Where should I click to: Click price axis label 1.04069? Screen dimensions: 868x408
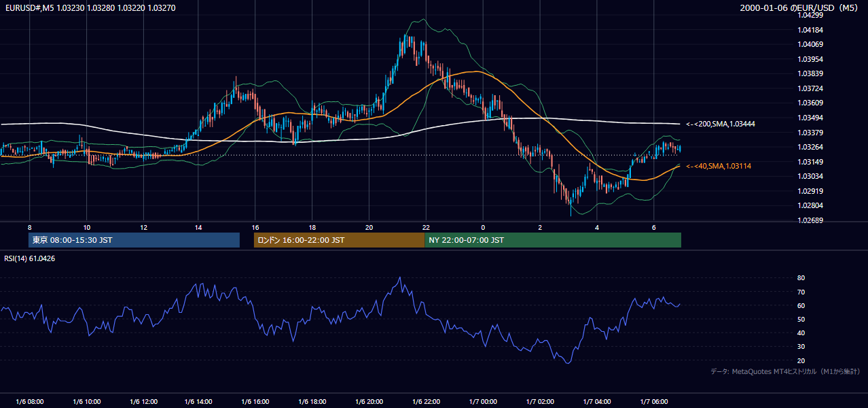point(811,44)
